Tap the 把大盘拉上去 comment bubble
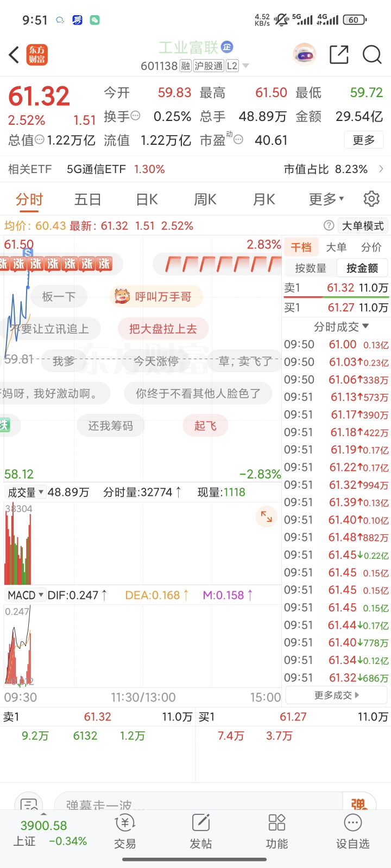 (x=163, y=328)
